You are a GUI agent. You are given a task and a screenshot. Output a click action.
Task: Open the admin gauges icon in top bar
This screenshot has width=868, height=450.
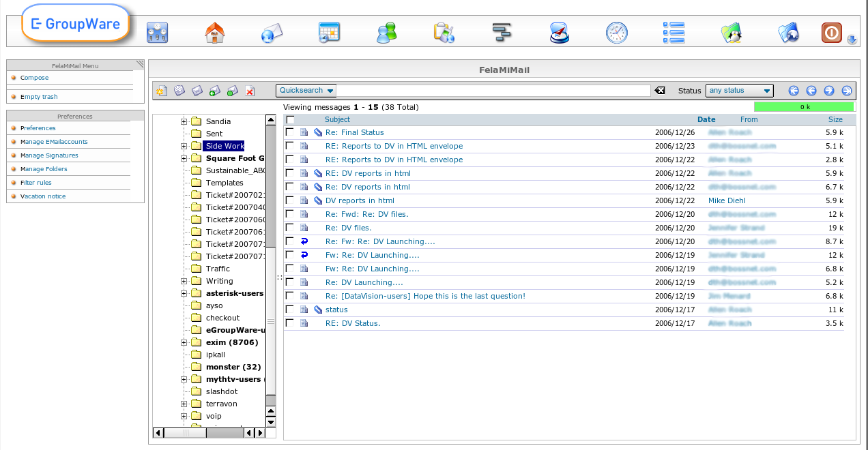158,32
